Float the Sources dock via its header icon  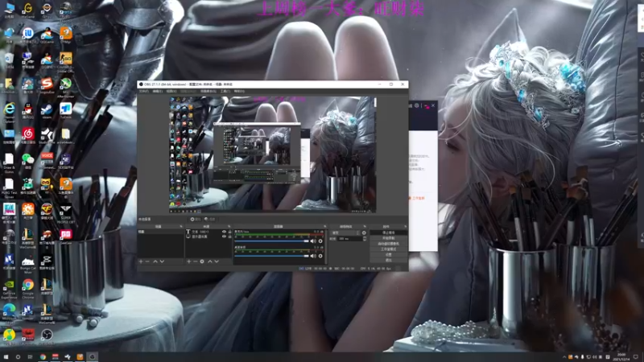click(x=229, y=227)
